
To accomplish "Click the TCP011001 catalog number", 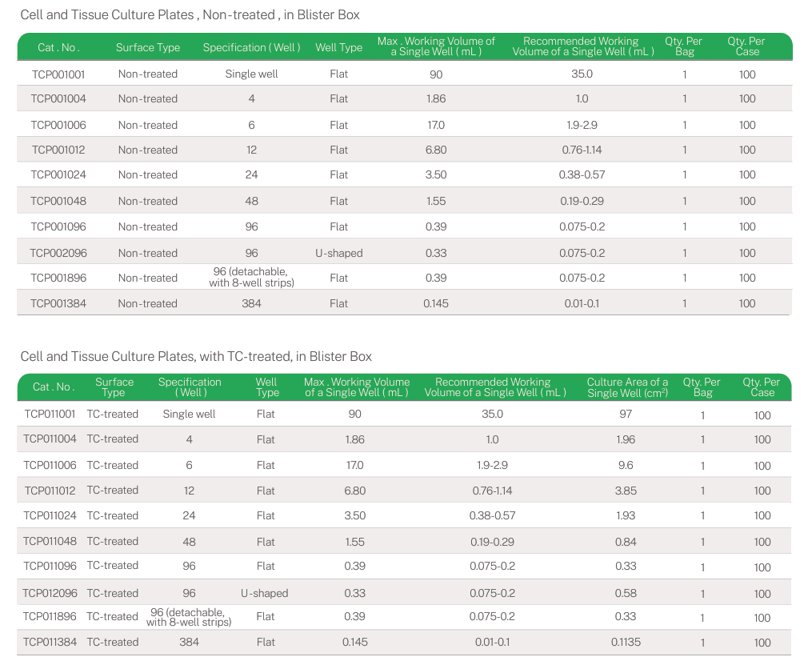I will (x=50, y=414).
